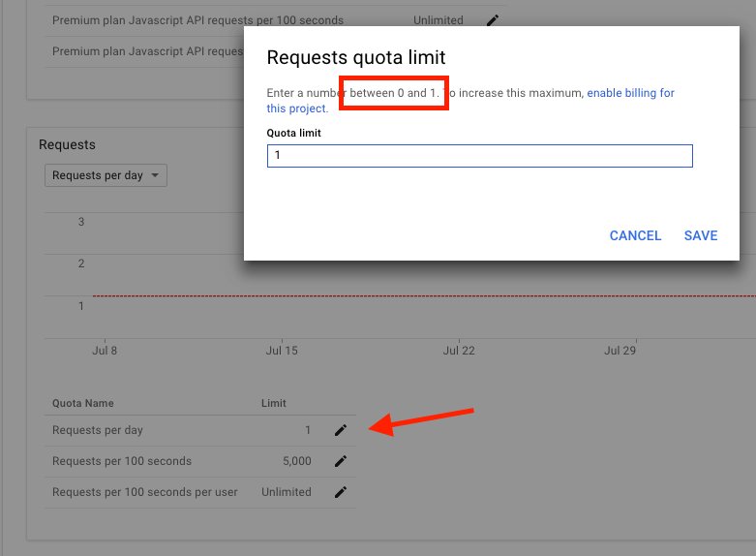The image size is (756, 556).
Task: Select the Requests per day row label
Action: (x=98, y=430)
